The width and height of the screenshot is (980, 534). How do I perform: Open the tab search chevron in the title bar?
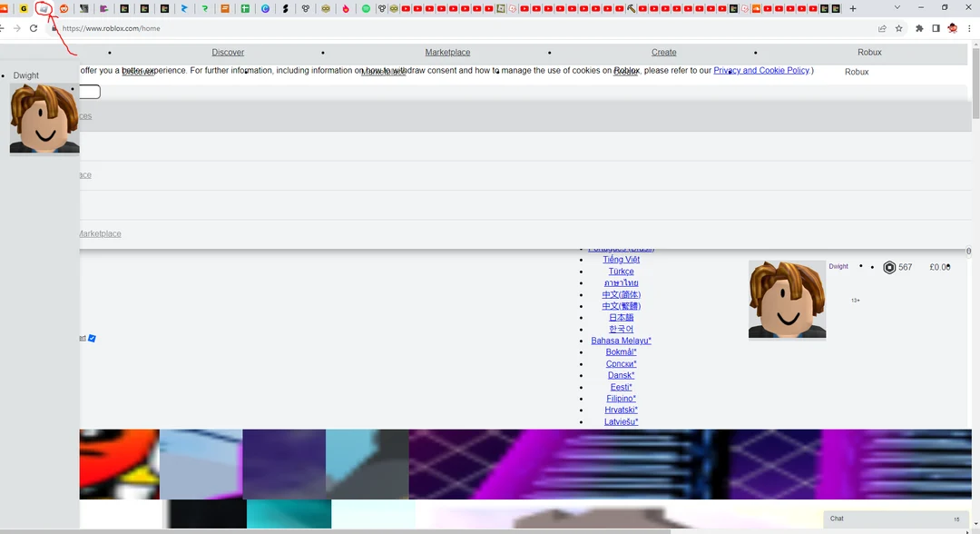coord(897,7)
